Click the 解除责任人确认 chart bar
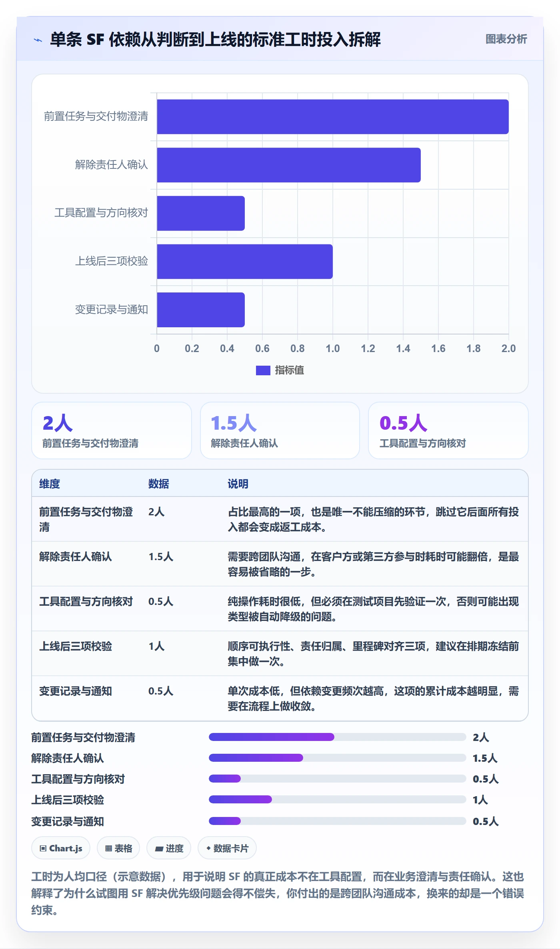The height and width of the screenshot is (949, 560). 289,165
